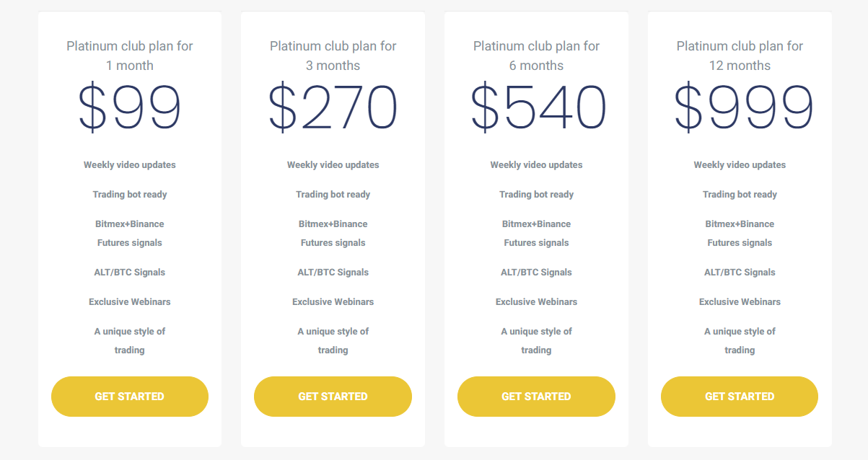Click 'Weekly video updates' in the 12 months card
The image size is (868, 460).
pos(740,165)
